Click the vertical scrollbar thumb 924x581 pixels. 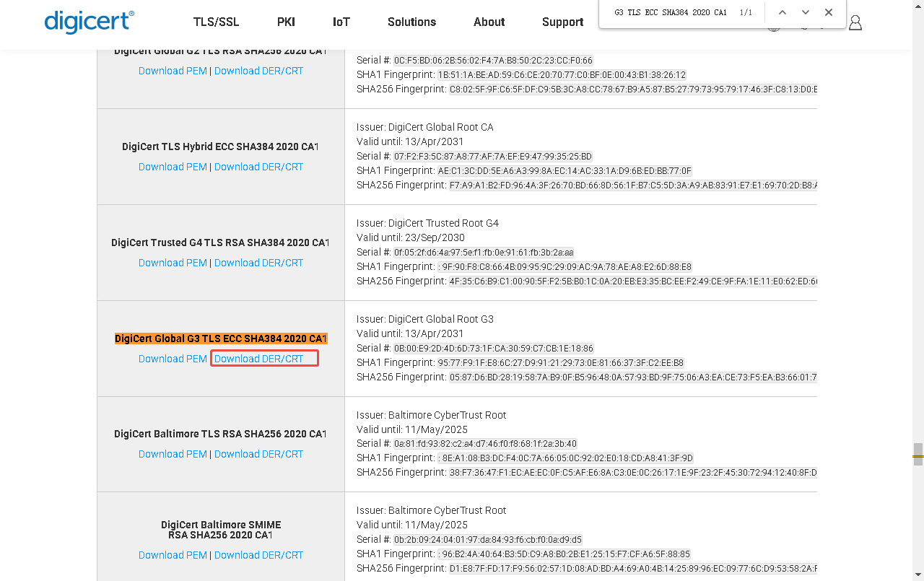(918, 454)
